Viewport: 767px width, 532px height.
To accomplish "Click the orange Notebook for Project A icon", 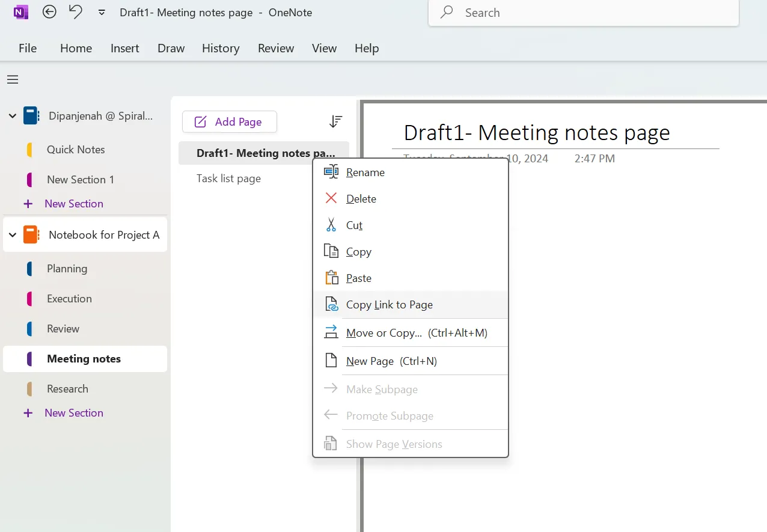I will [31, 235].
